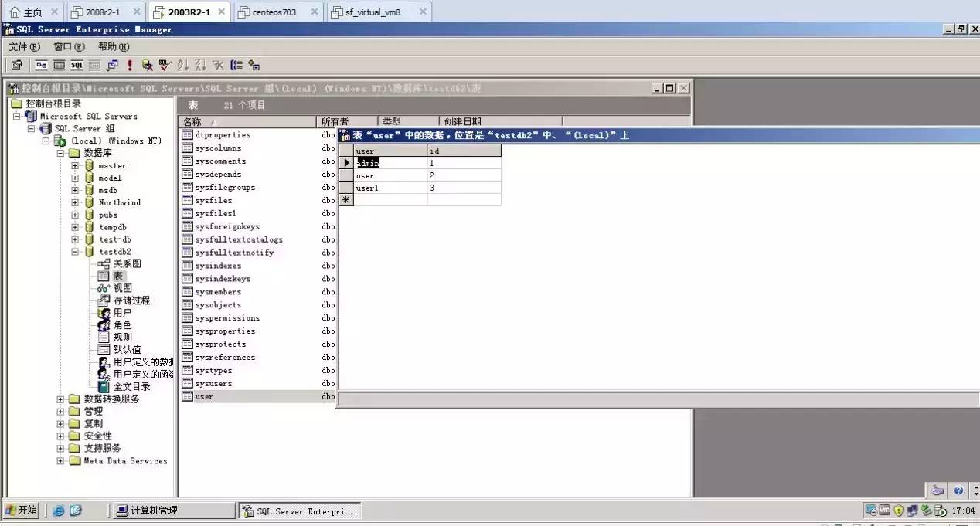Click the Properties icon in the toolbar
Screen dimensions: 980x526
coord(16,65)
